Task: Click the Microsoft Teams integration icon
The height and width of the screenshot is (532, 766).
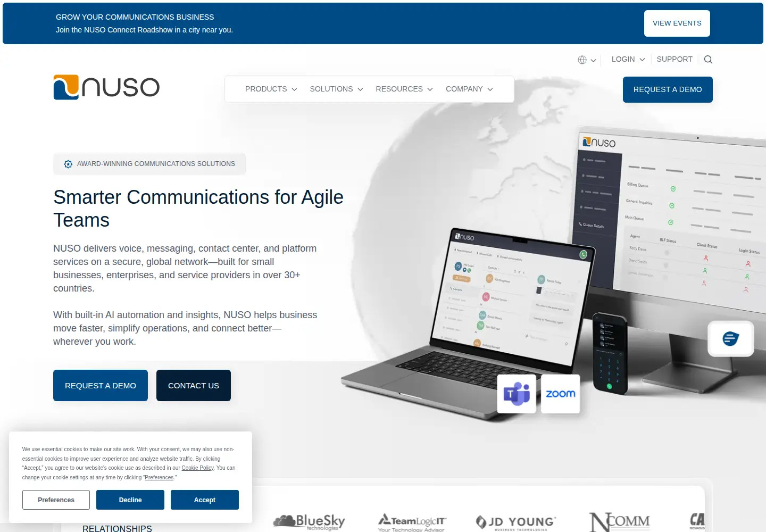Action: (x=517, y=394)
